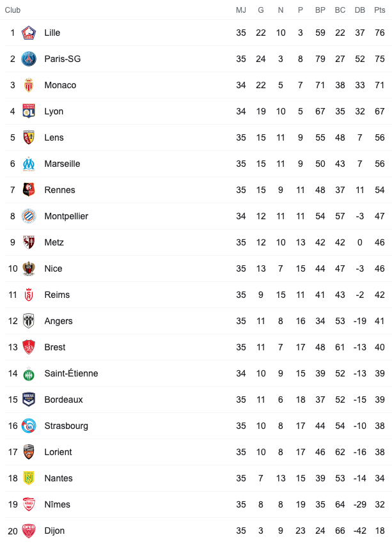Viewport: 392px width, 544px height.
Task: Click the Saint-Étienne green logo
Action: [29, 374]
